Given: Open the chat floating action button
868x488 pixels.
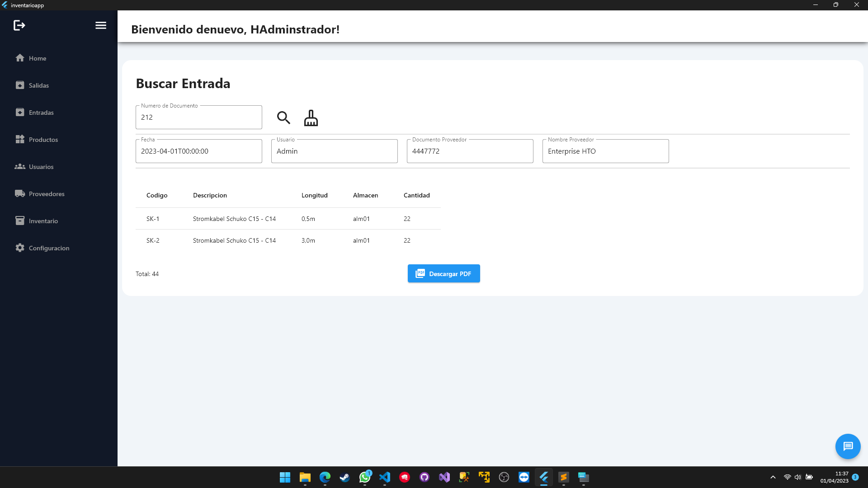Looking at the screenshot, I should tap(848, 446).
